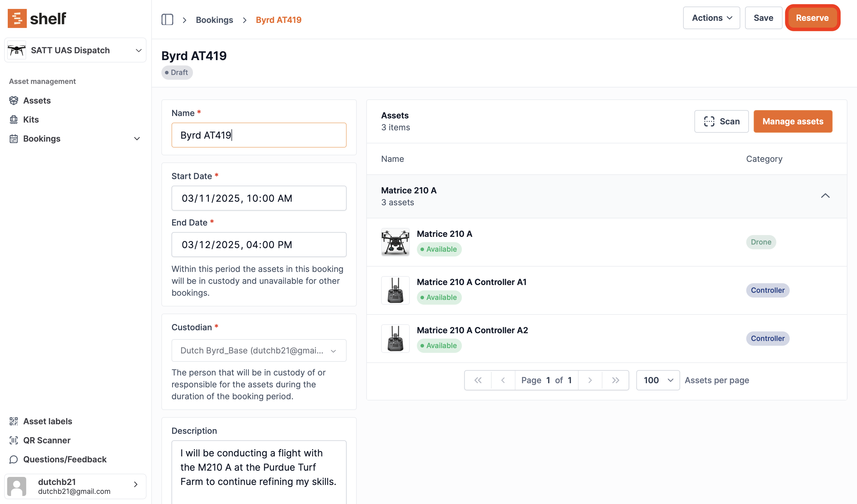Click the Shelf logo icon
857x504 pixels.
click(x=17, y=18)
